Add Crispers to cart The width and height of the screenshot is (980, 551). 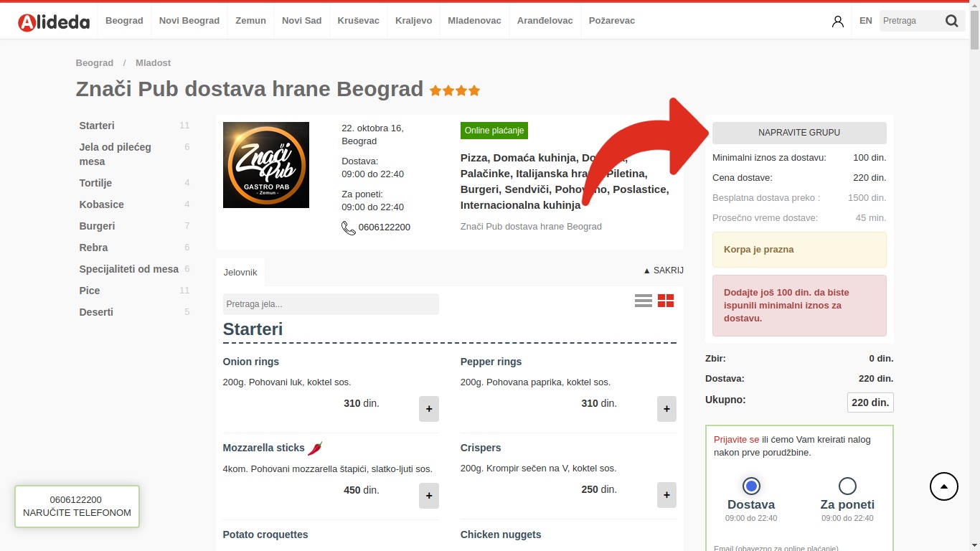666,496
